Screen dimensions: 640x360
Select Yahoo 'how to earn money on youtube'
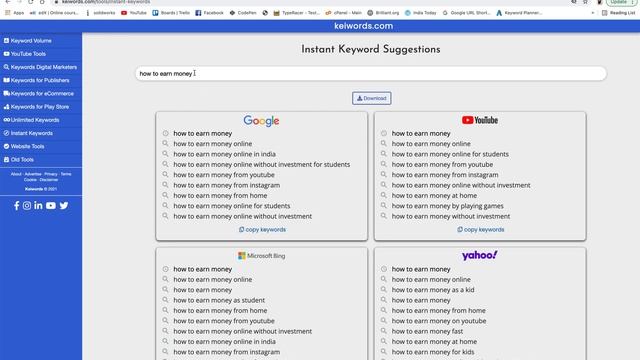[x=439, y=321]
